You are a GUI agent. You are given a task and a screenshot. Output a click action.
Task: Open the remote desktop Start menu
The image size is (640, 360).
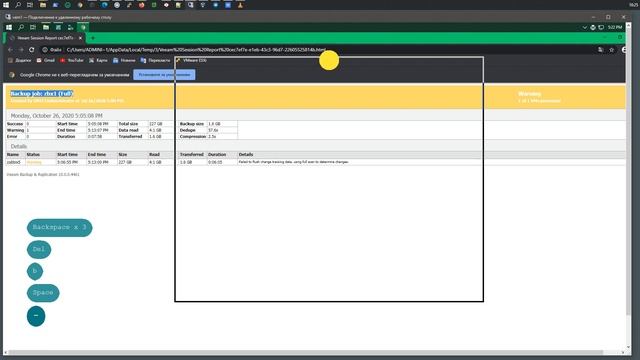click(x=9, y=27)
